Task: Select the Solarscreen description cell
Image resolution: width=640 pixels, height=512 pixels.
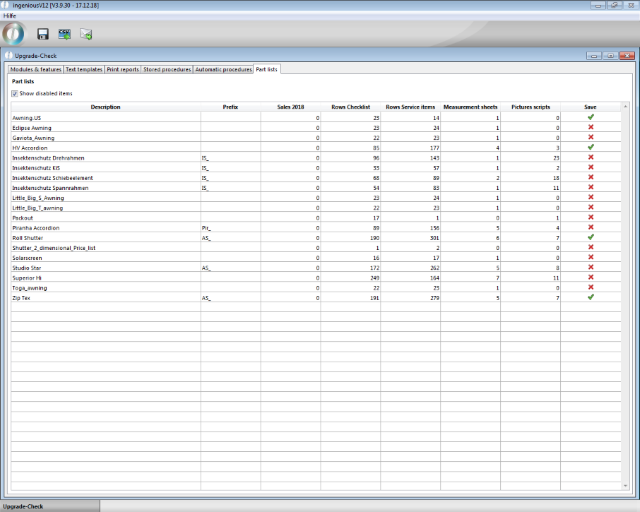Action: pyautogui.click(x=106, y=258)
